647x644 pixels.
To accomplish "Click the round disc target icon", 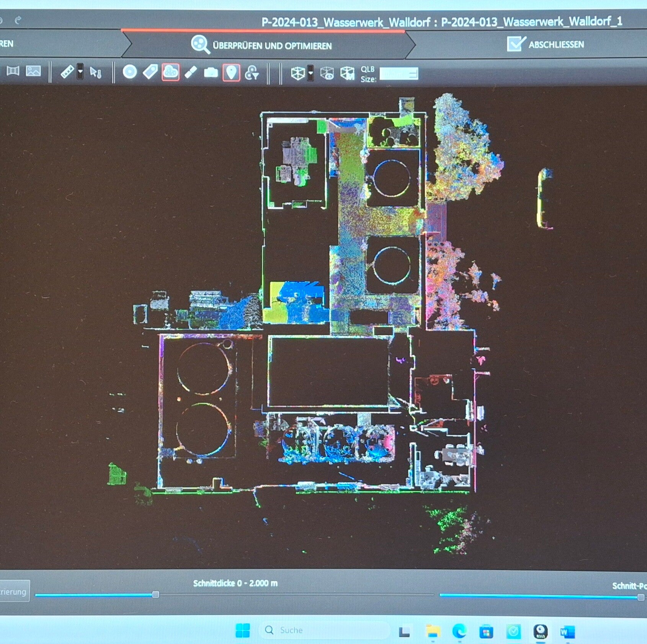I will (130, 72).
